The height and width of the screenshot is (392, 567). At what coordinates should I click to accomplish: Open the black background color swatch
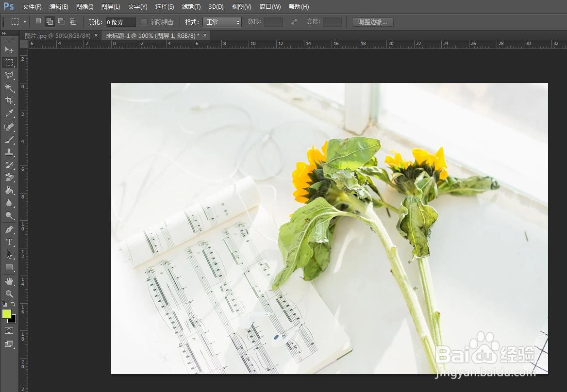[14, 320]
